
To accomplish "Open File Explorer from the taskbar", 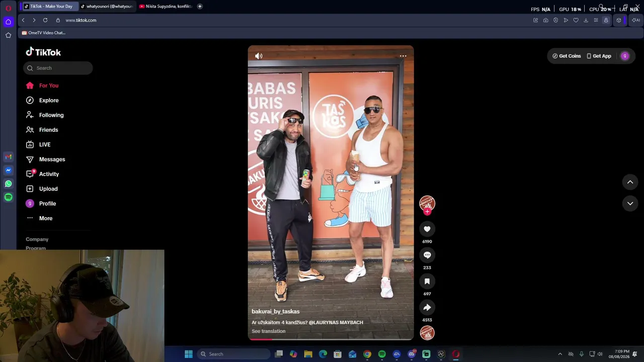I will coord(308,354).
